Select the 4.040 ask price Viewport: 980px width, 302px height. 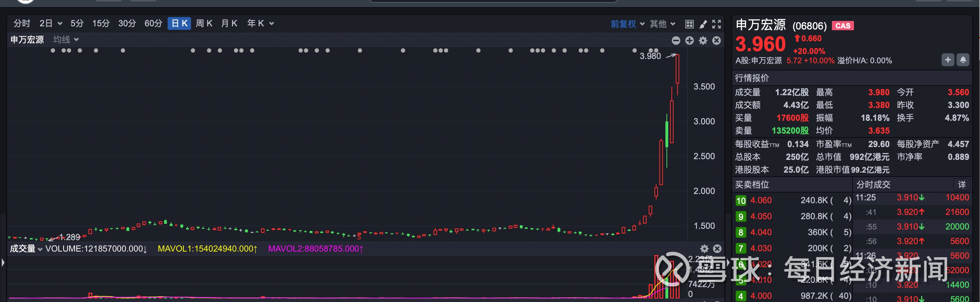pos(761,232)
